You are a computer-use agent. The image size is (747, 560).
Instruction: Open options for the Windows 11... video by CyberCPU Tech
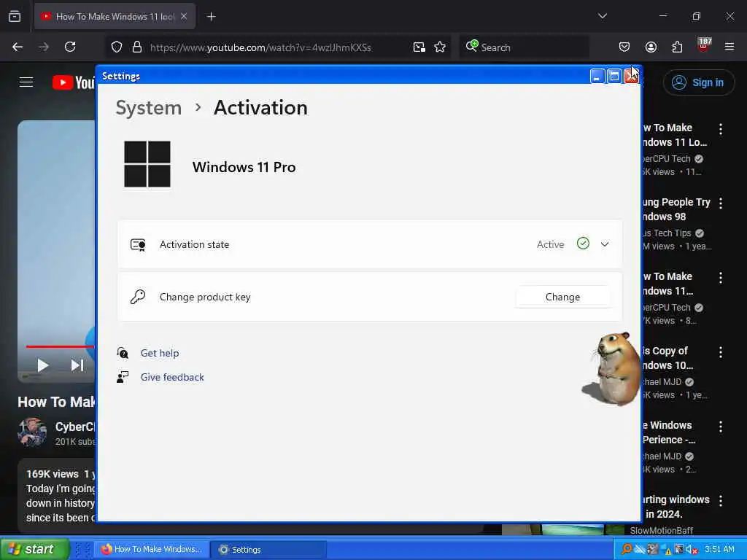click(x=721, y=278)
